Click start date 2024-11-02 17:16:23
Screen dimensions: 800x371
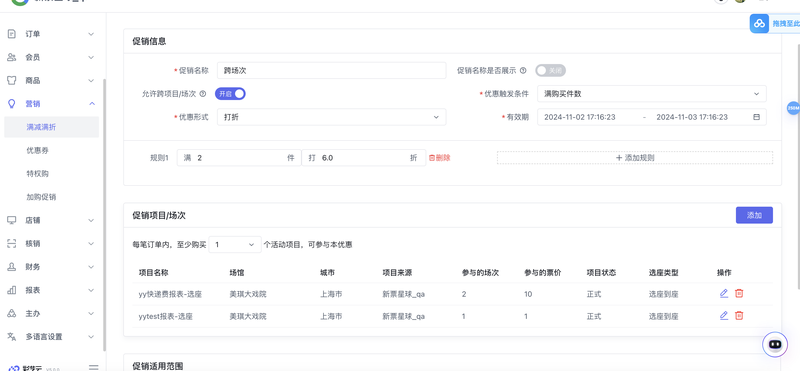580,117
